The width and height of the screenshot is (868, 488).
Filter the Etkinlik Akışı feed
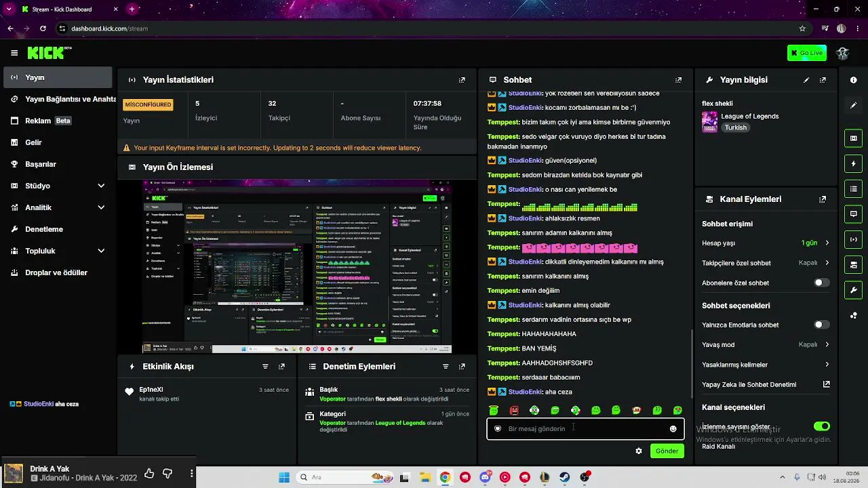pos(265,367)
